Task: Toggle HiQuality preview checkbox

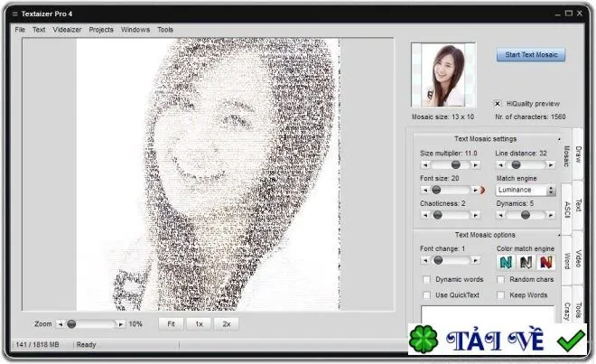Action: pos(498,104)
